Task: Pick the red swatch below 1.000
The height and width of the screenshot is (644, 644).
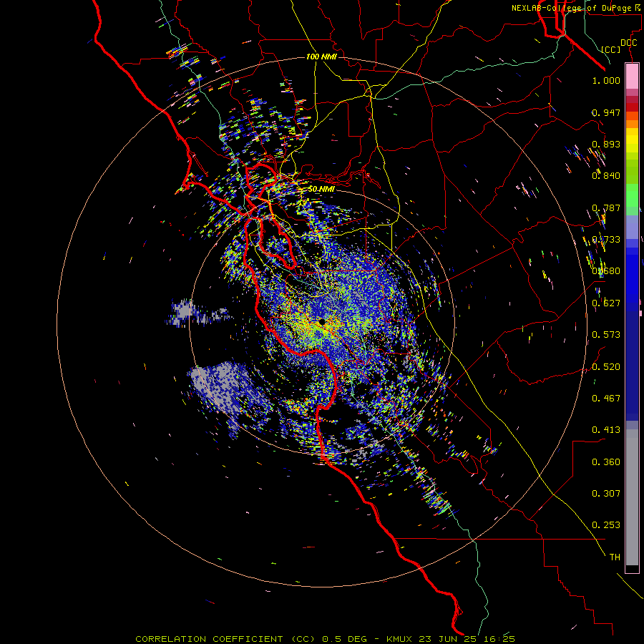Action: (632, 107)
